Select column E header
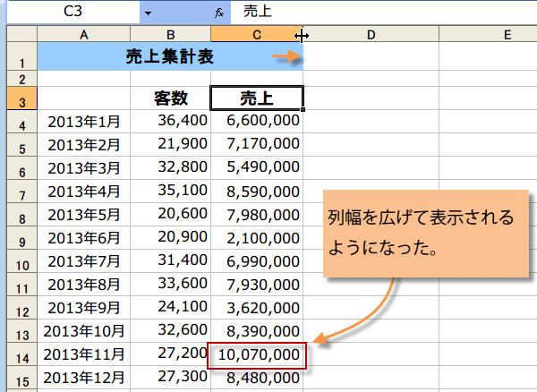537x392 pixels. (x=488, y=34)
